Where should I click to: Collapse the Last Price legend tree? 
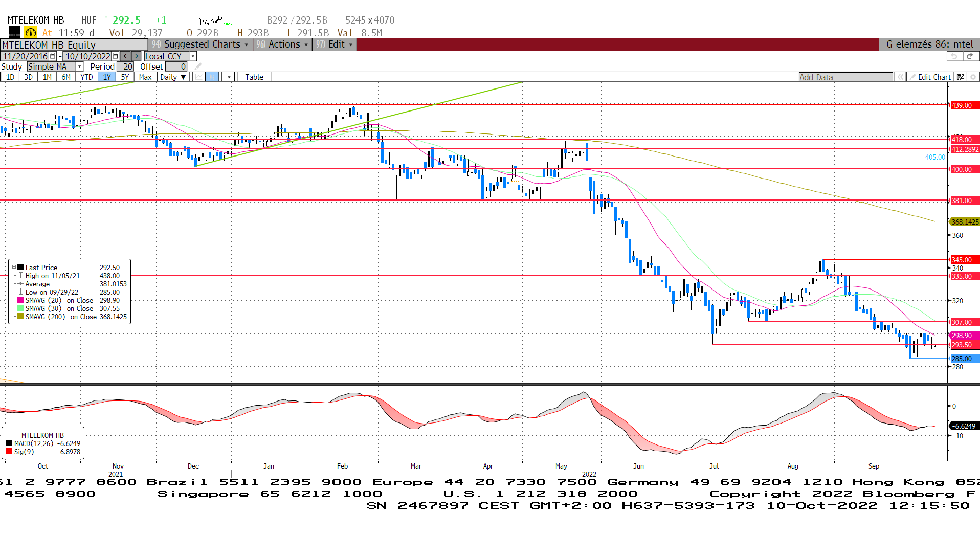coord(14,267)
